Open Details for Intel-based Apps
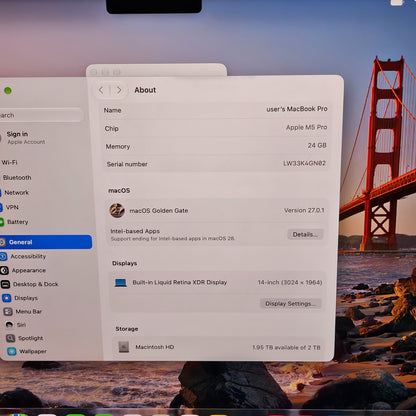This screenshot has height=416, width=416. 305,234
